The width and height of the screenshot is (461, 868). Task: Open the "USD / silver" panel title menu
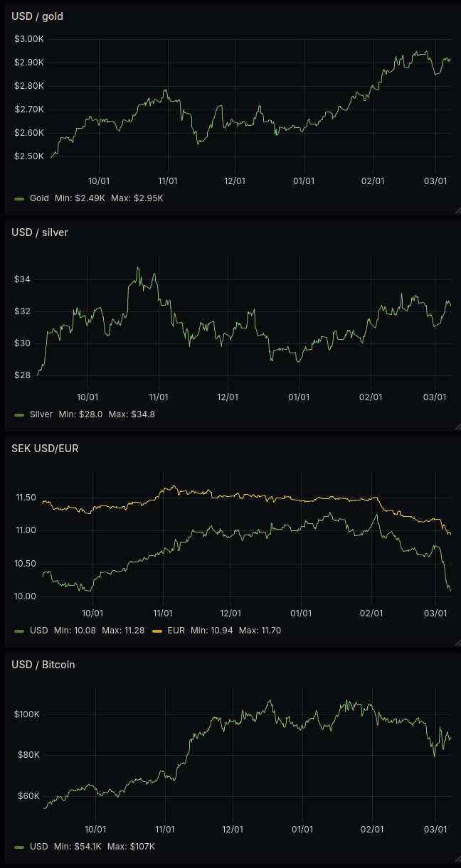click(x=40, y=232)
